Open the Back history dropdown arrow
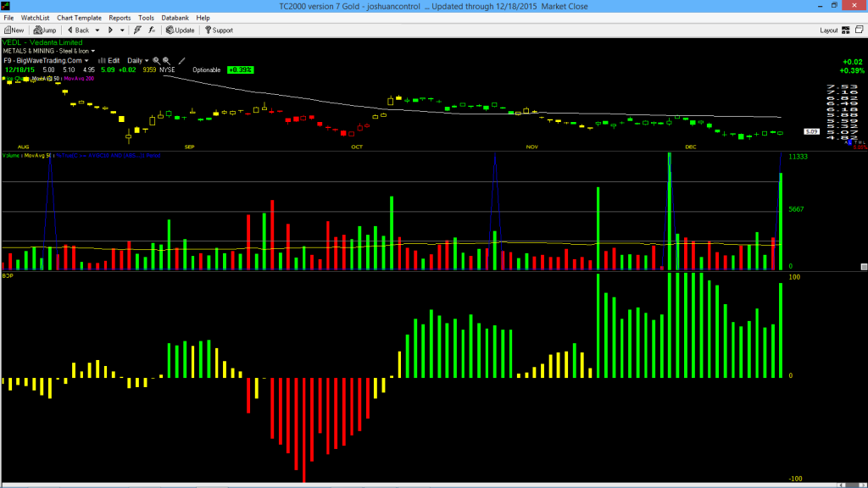This screenshot has height=488, width=868. point(97,30)
